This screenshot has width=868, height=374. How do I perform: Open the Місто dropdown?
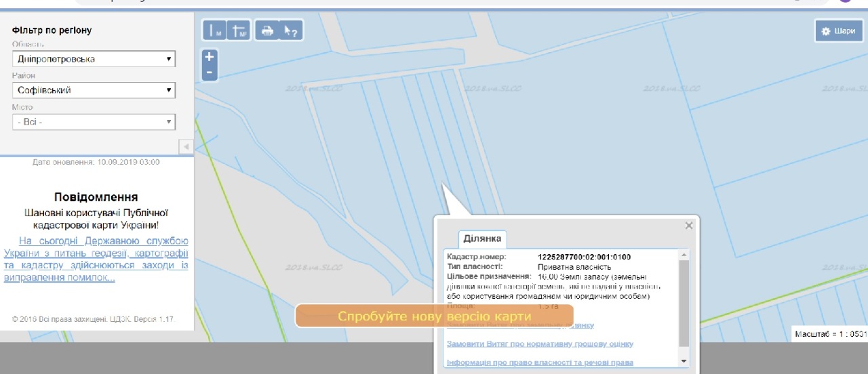[94, 122]
